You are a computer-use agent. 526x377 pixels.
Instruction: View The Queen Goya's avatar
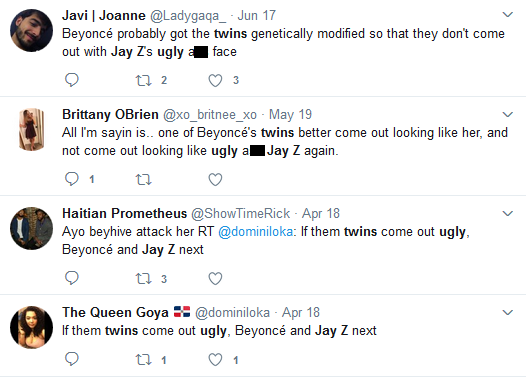32,327
